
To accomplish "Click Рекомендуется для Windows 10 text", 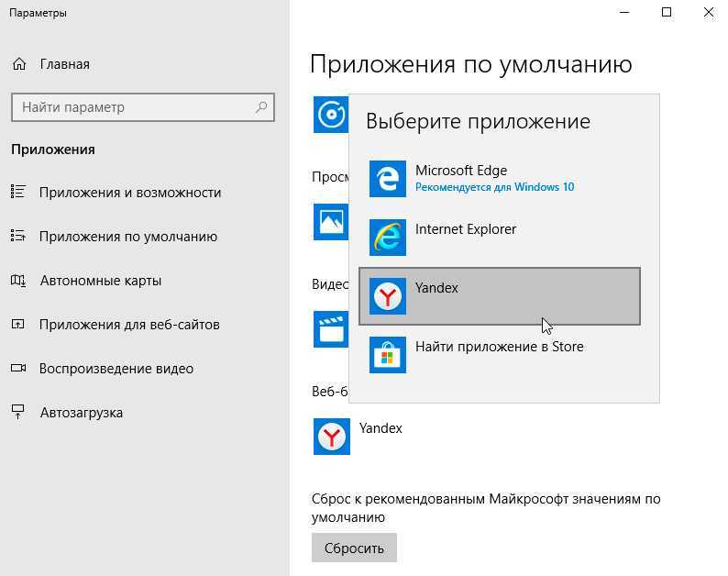I will [494, 187].
